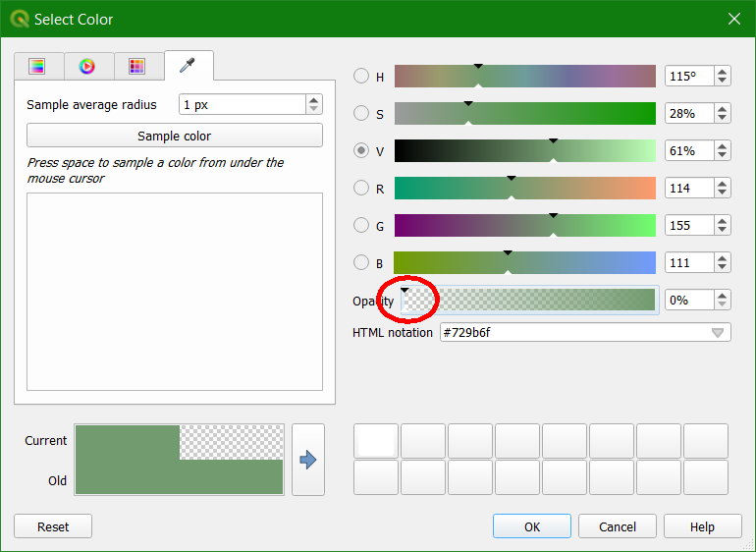
Task: Click the opacity value field 0%
Action: coord(689,301)
